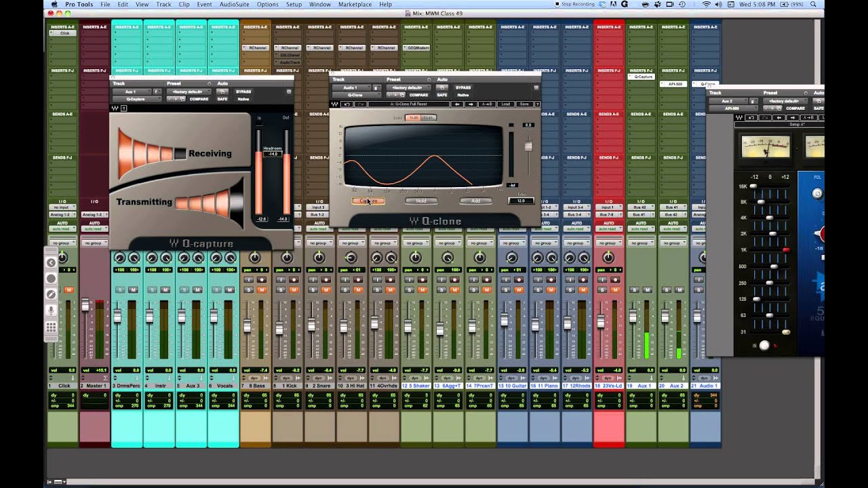This screenshot has width=868, height=488.
Task: Click the Q-Capture plug-in help question mark
Action: point(123,108)
